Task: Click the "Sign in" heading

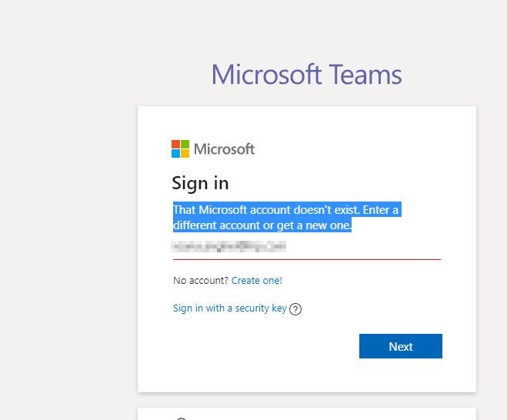Action: tap(200, 183)
